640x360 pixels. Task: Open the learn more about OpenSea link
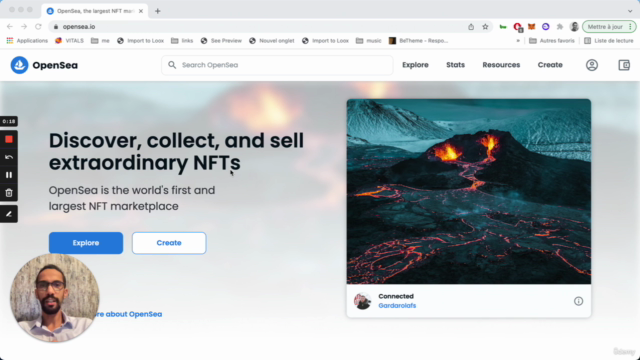pos(128,314)
